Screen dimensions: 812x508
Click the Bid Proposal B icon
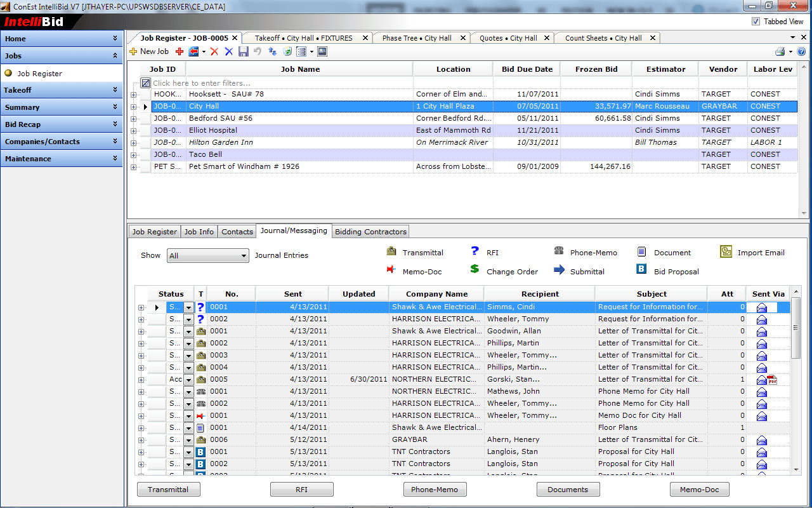click(x=641, y=269)
